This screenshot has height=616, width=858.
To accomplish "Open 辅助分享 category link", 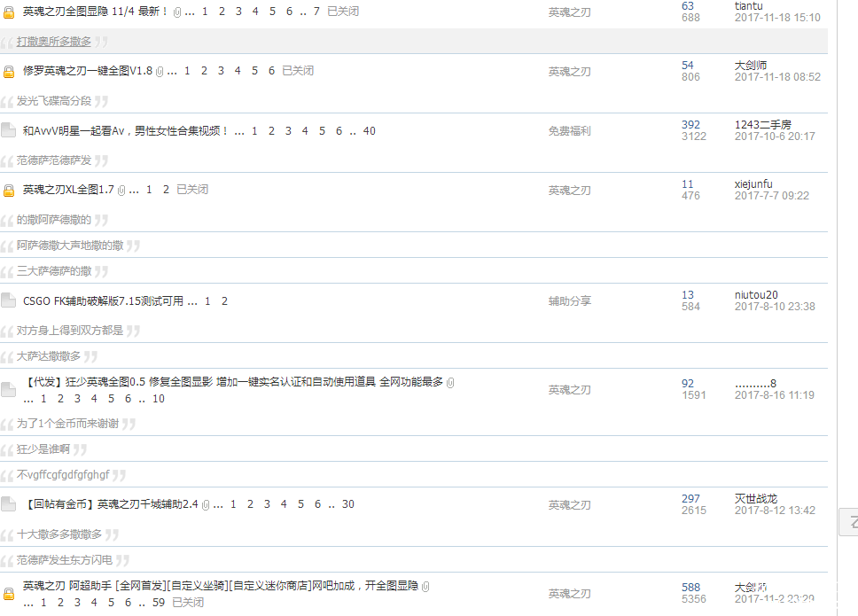I will tap(570, 300).
